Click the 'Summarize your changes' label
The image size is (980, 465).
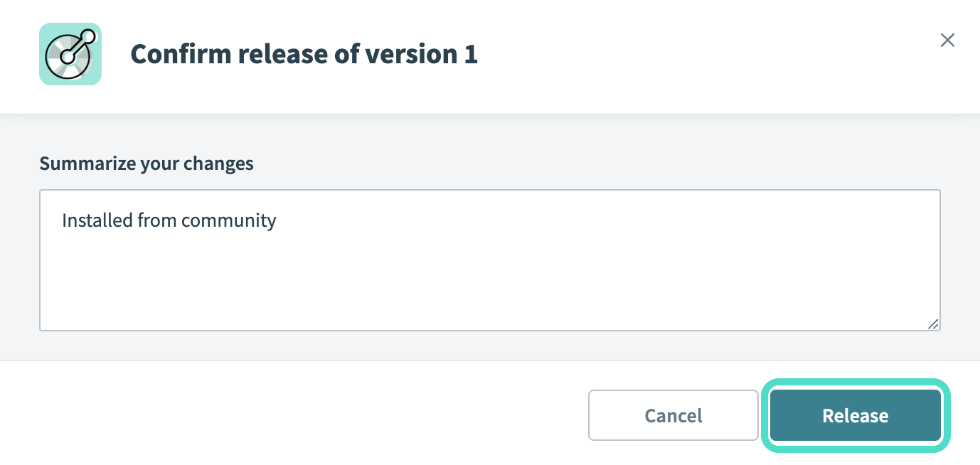point(147,163)
